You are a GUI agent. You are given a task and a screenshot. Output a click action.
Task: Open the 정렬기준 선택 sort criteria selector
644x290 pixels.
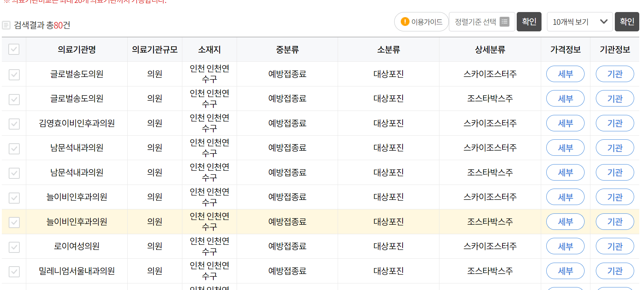pos(482,22)
